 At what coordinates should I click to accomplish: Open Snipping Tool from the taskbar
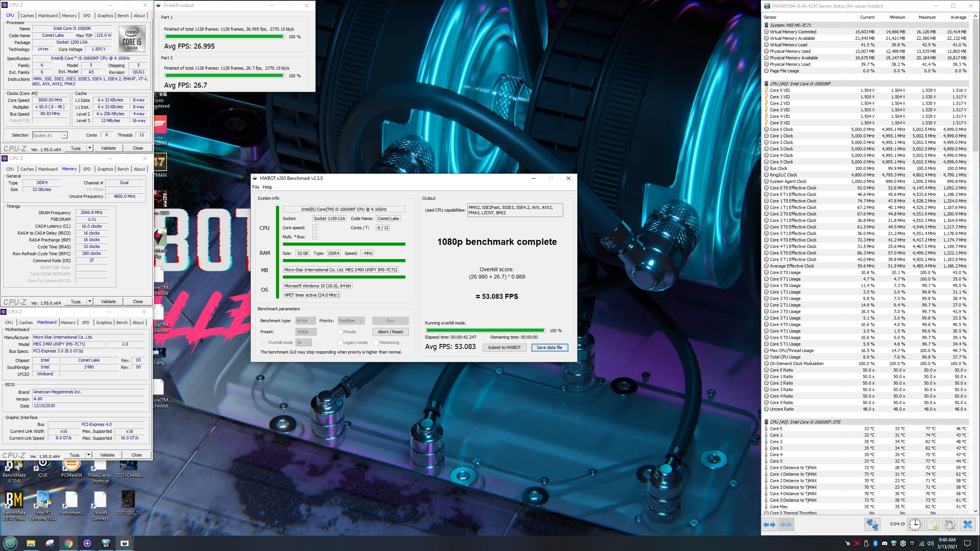pos(50,543)
